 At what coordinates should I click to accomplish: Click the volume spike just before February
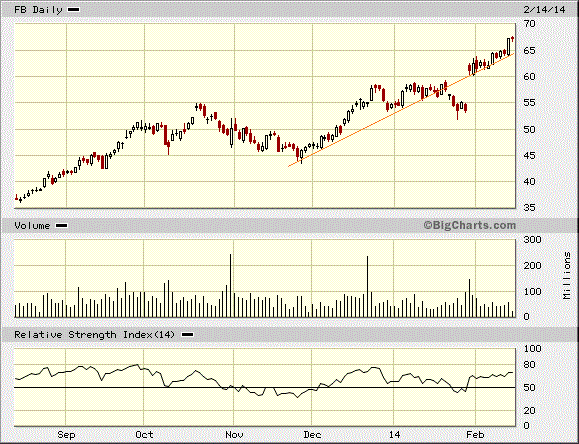(x=469, y=298)
